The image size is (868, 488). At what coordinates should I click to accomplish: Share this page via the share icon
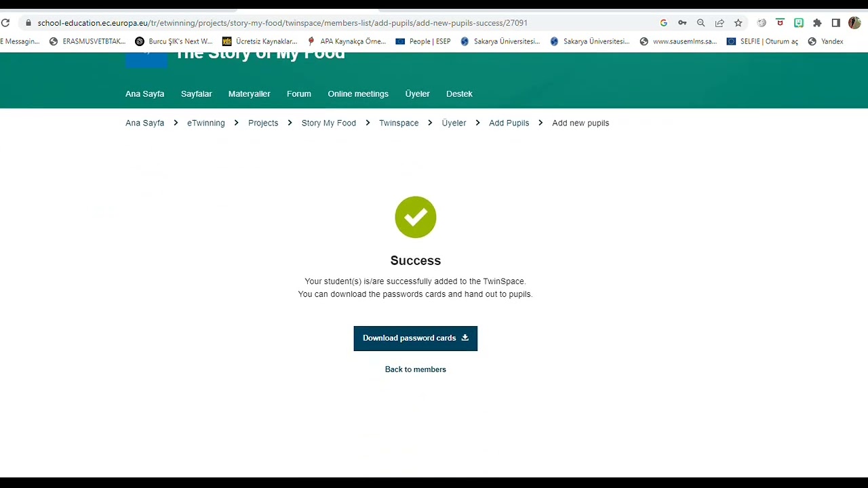click(x=719, y=23)
